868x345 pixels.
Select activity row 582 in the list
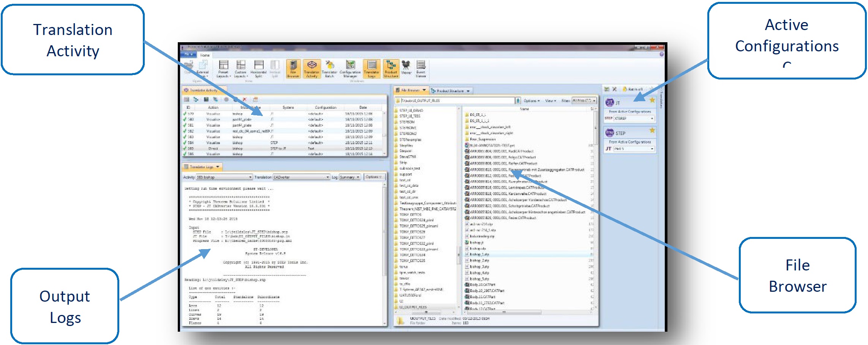(x=283, y=131)
